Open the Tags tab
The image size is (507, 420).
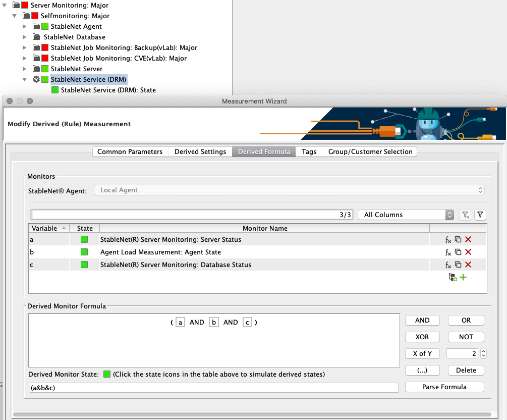click(x=309, y=152)
